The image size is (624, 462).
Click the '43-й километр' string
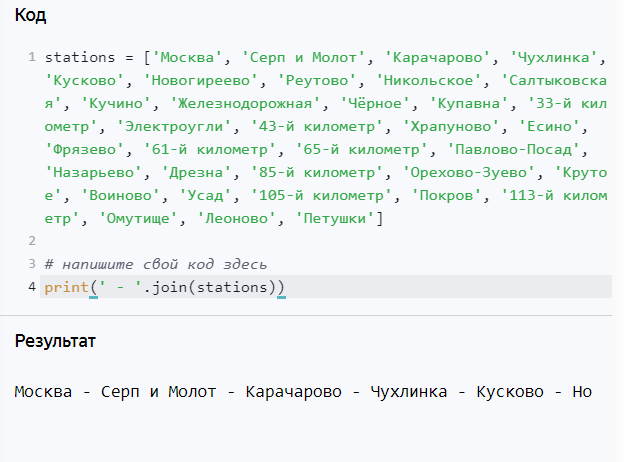(x=316, y=127)
